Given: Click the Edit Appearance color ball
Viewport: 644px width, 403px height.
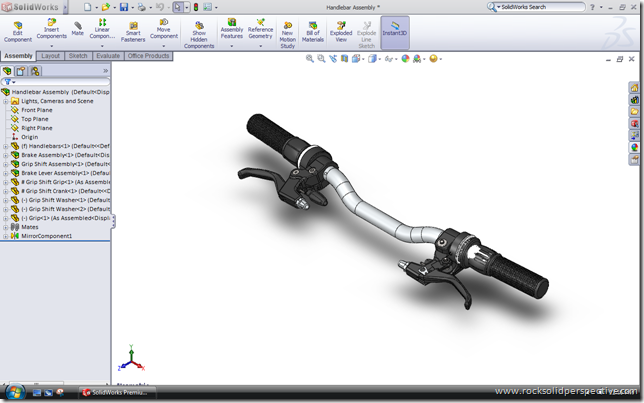Looking at the screenshot, I should [x=405, y=59].
